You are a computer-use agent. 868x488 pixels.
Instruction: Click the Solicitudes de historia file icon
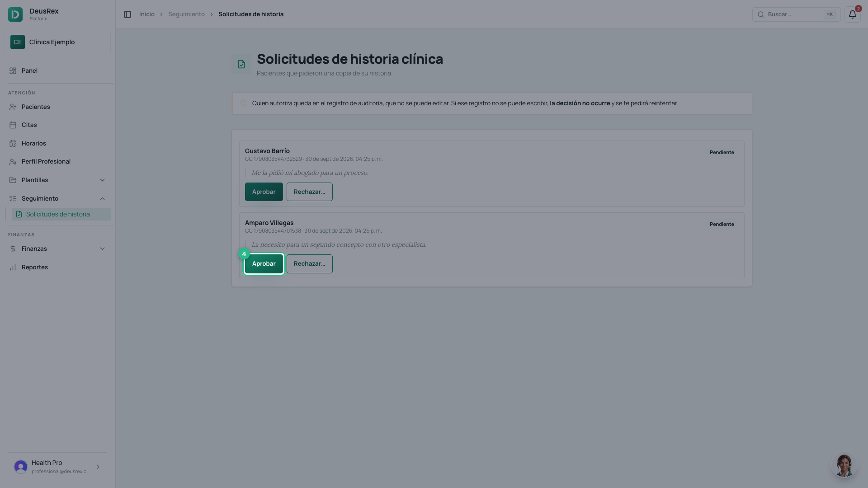[x=19, y=215]
